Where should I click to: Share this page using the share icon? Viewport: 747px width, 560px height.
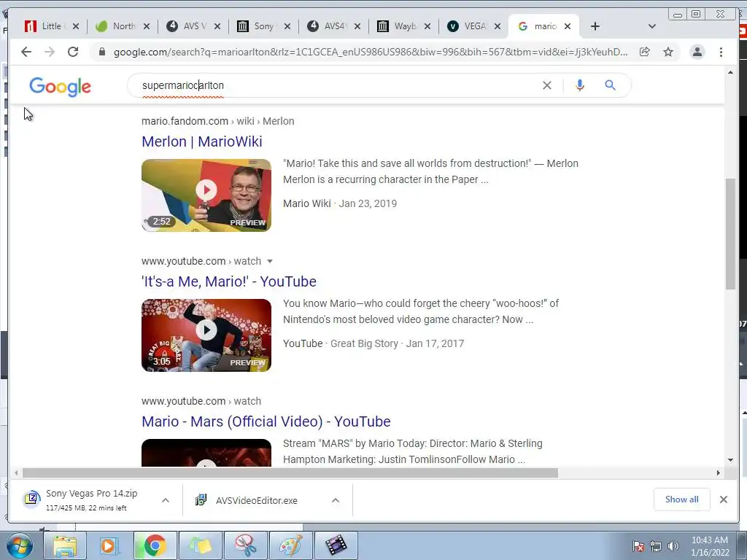pyautogui.click(x=645, y=52)
